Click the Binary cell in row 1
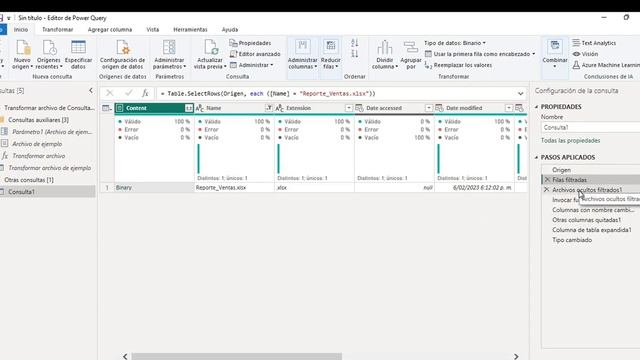Viewport: 640px width, 360px height. 154,187
